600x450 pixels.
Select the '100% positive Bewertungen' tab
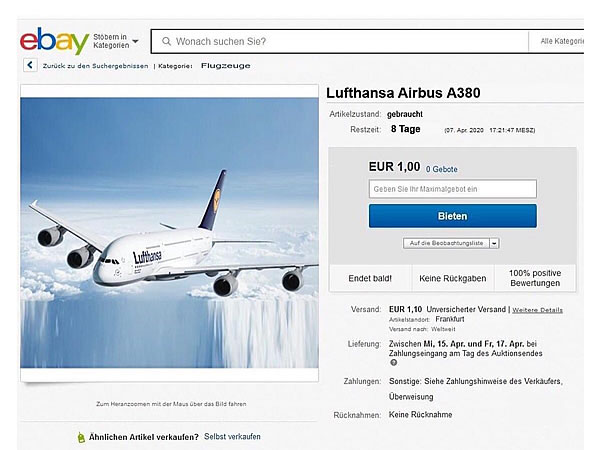click(535, 277)
